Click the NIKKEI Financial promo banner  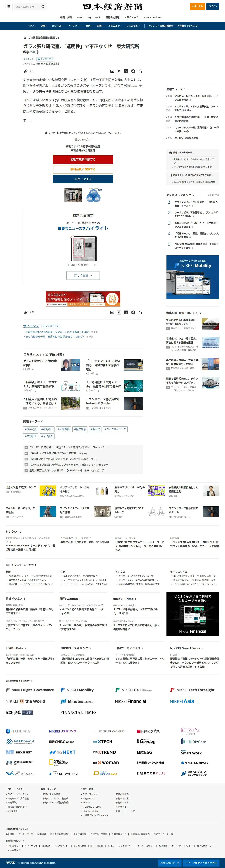(x=193, y=614)
